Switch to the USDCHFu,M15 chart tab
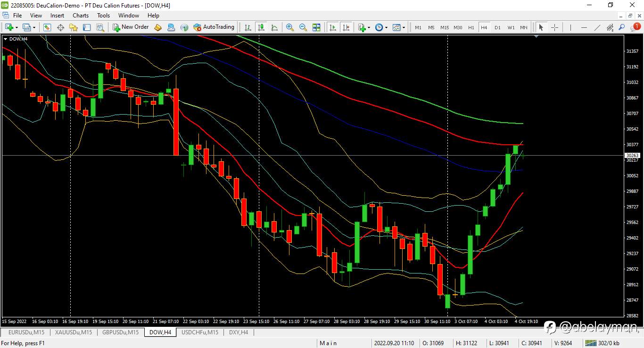Viewport: 644px width, 348px height. click(200, 332)
